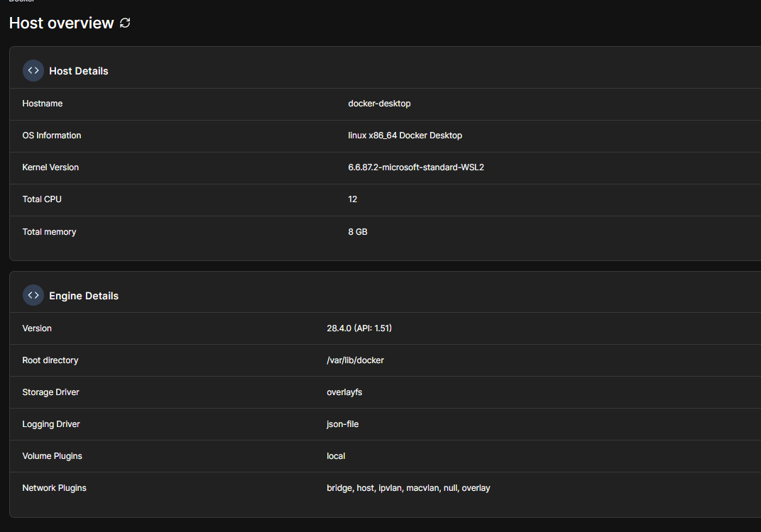Viewport: 761px width, 532px height.
Task: Click the refresh icon beside Host overview
Action: click(x=125, y=23)
